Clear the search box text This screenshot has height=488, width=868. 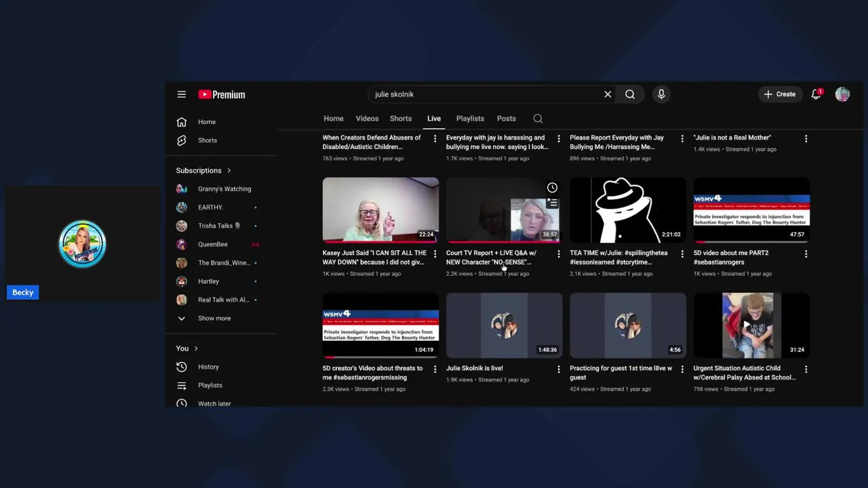(608, 94)
